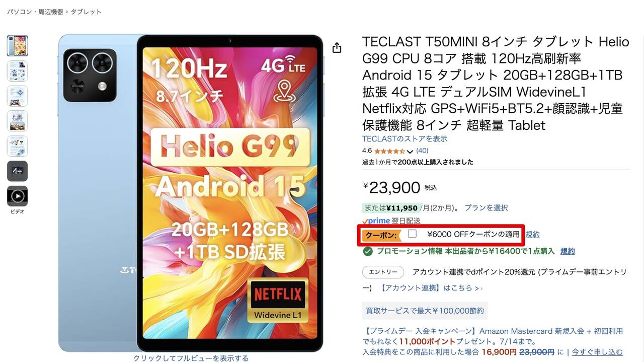The width and height of the screenshot is (644, 362).
Task: Click the エントリー button
Action: tap(383, 272)
